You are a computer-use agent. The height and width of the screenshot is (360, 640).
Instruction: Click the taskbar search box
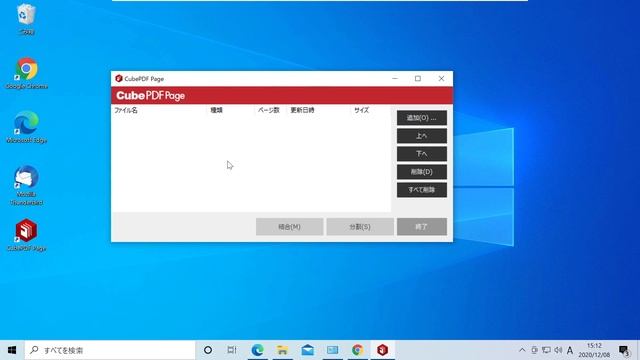click(110, 350)
